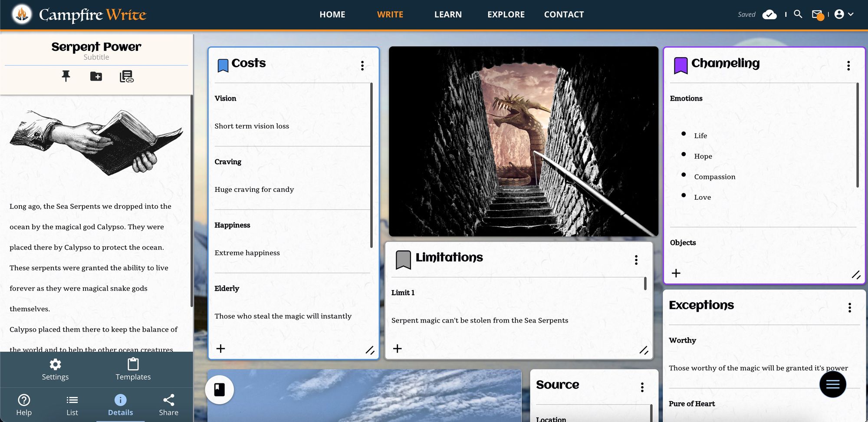Click the linked document icon
This screenshot has width=868, height=422.
(x=126, y=76)
